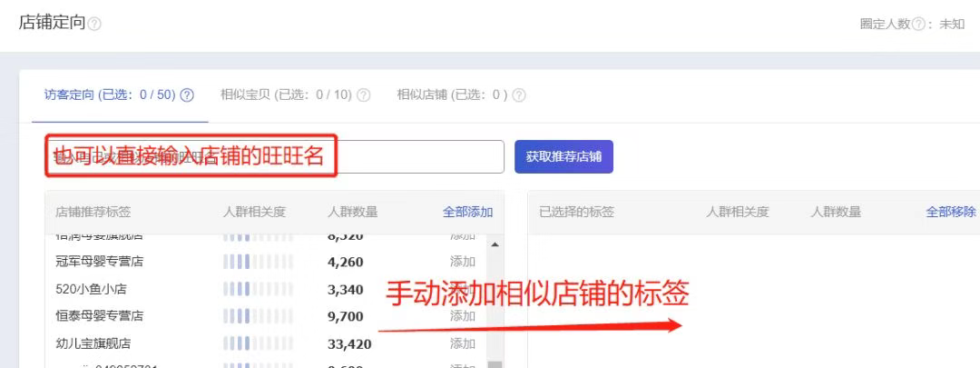Add the 恒泰母婴专营店 tag
The width and height of the screenshot is (980, 368).
coord(463,316)
